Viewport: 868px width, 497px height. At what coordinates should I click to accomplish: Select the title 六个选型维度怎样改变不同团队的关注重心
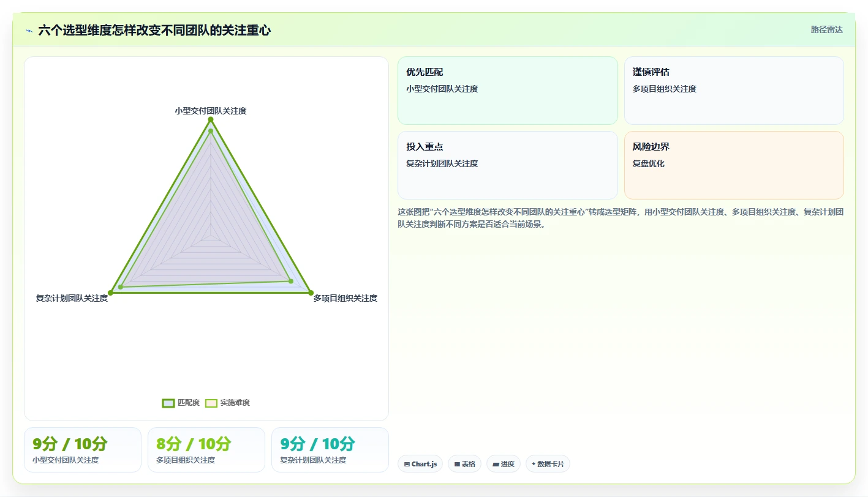pos(154,31)
